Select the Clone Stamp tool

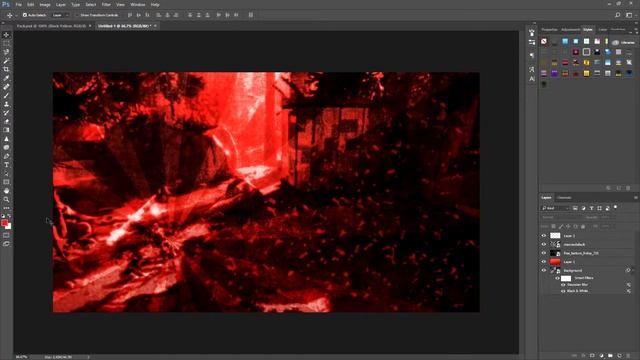click(x=6, y=104)
